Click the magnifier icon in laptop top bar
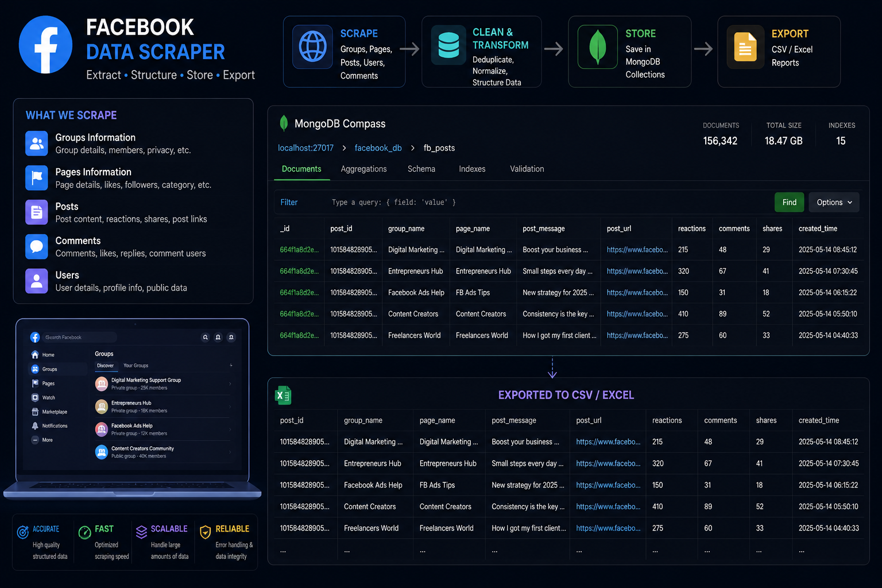 [x=205, y=337]
